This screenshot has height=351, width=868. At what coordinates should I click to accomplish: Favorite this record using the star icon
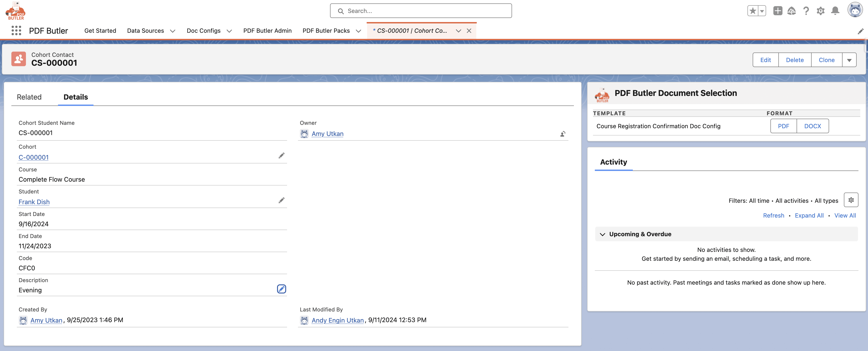(x=753, y=10)
